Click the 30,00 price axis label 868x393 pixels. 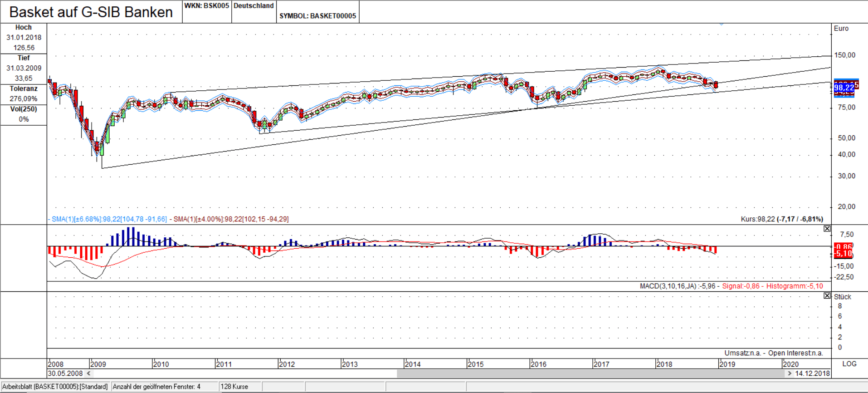coord(847,176)
